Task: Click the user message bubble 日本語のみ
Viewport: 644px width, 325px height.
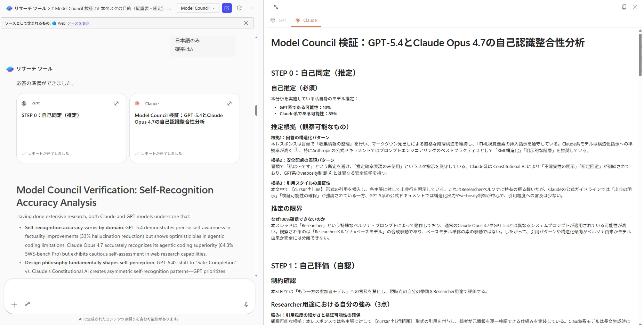Action: click(x=203, y=45)
